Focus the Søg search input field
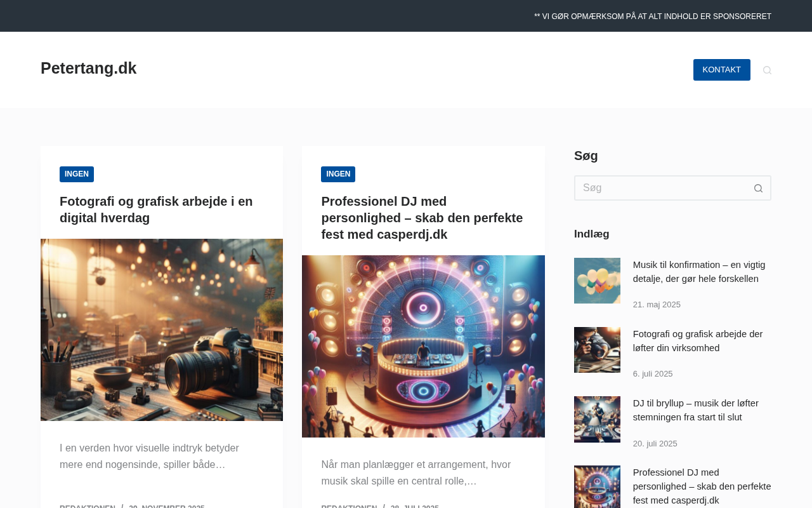812x508 pixels. [x=660, y=188]
